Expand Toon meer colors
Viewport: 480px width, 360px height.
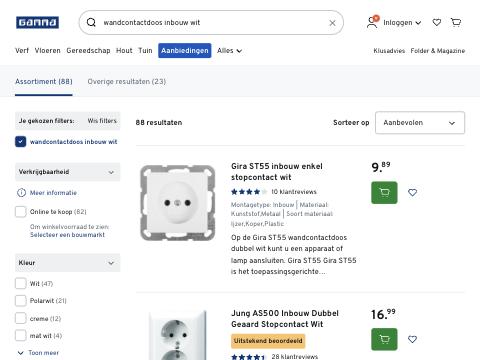pos(39,353)
